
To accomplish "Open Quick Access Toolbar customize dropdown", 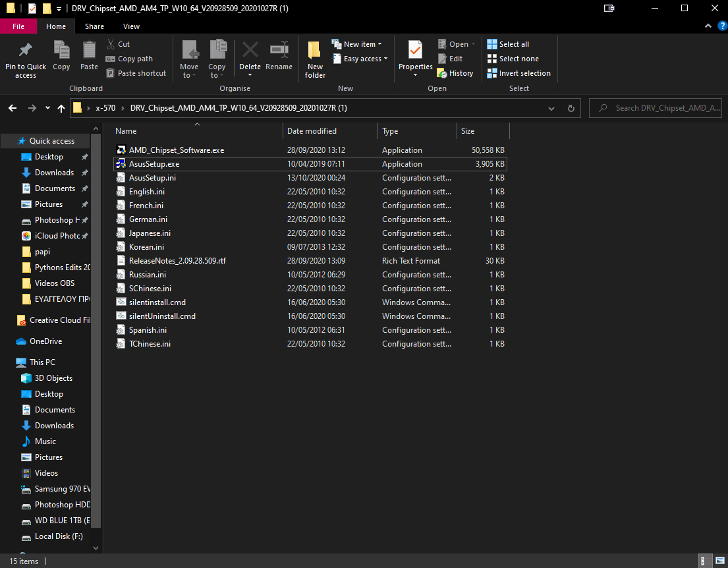I will tap(59, 9).
